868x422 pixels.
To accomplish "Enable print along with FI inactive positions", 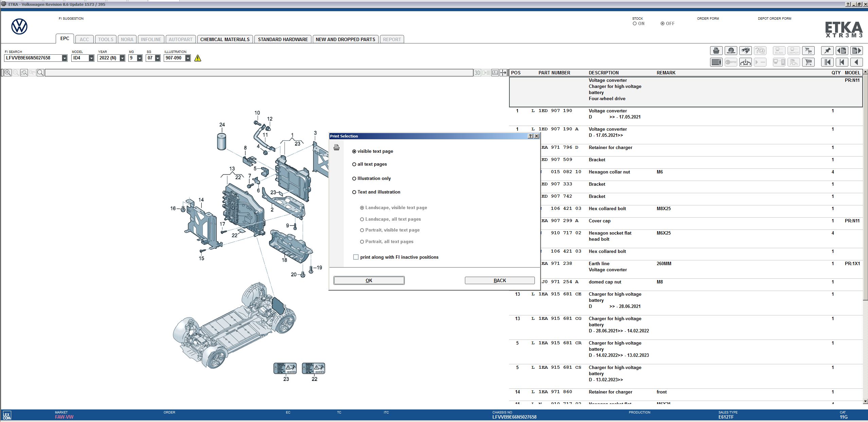I will click(396, 257).
